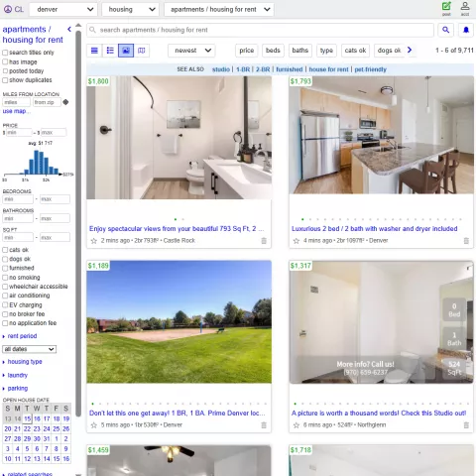The image size is (476, 476).
Task: Open the account person icon
Action: (465, 6)
